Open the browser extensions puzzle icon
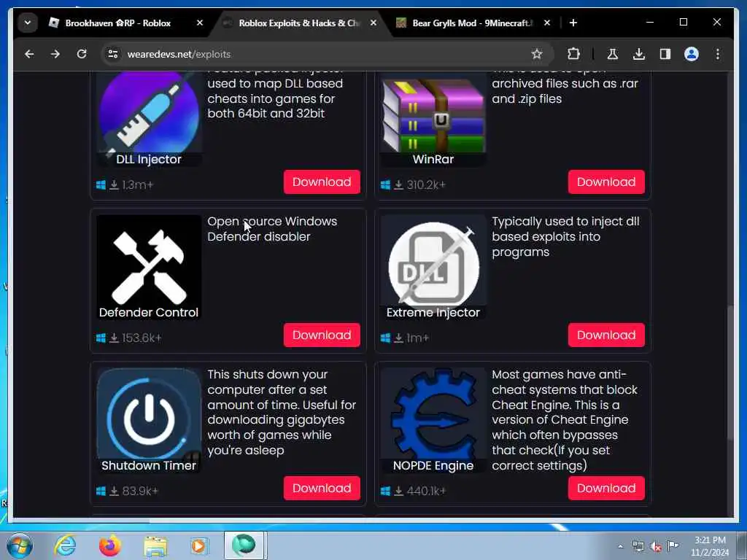The image size is (747, 560). (573, 54)
